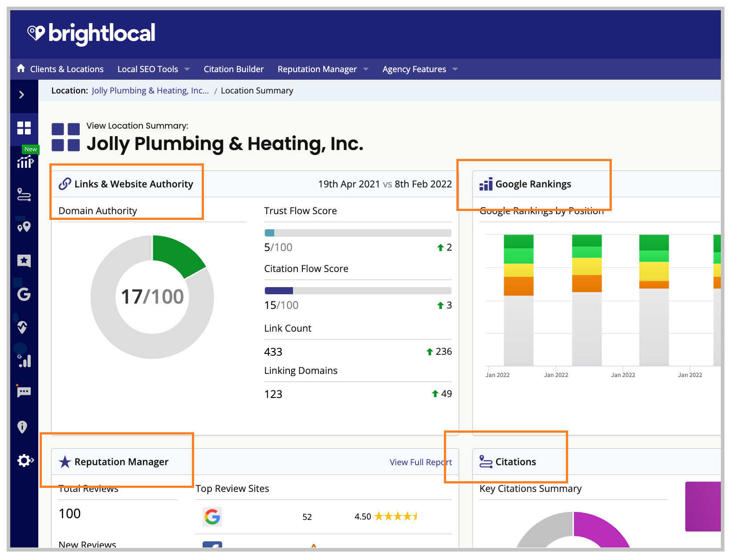Click the 15/100 citation flow value
The width and height of the screenshot is (740, 560).
[281, 305]
